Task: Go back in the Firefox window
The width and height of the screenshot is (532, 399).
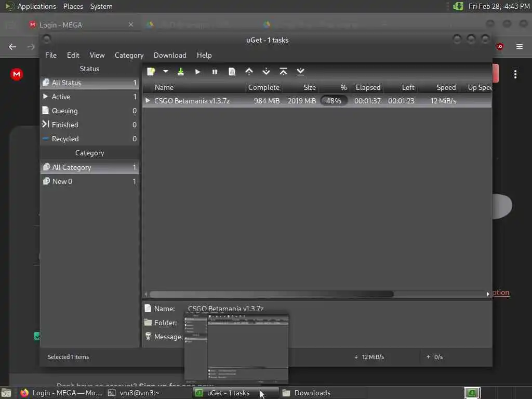Action: tap(12, 47)
